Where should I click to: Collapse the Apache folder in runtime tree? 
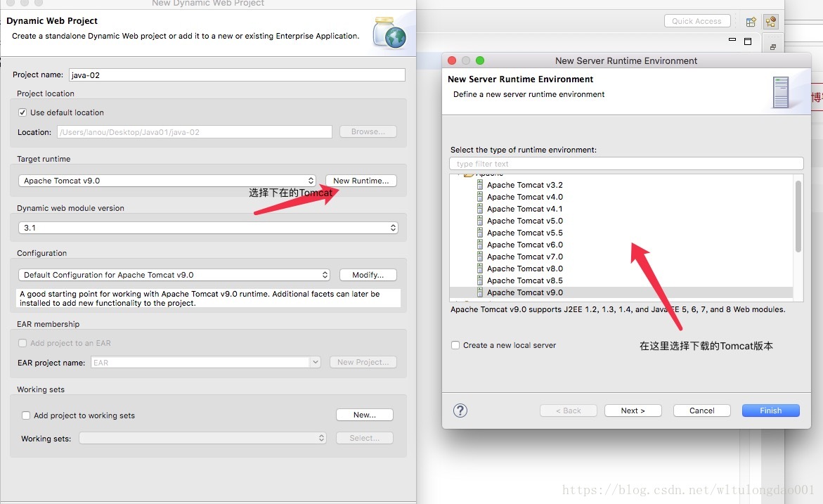(x=459, y=173)
